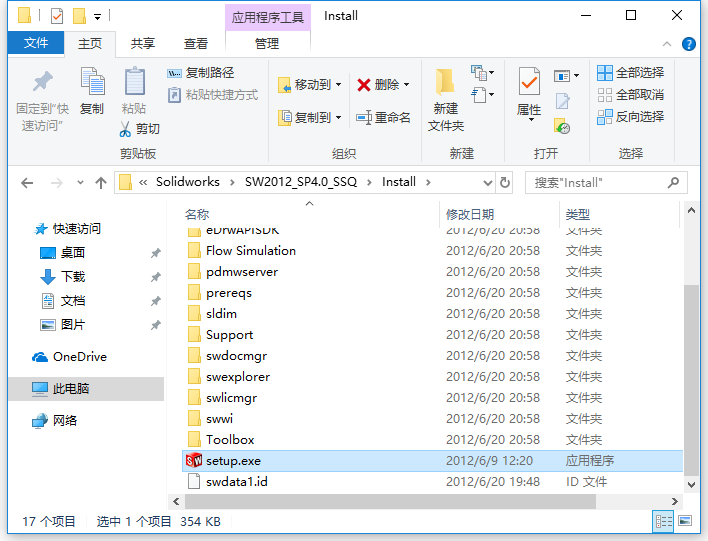Open Downloads (下载) in sidebar

tap(62, 276)
